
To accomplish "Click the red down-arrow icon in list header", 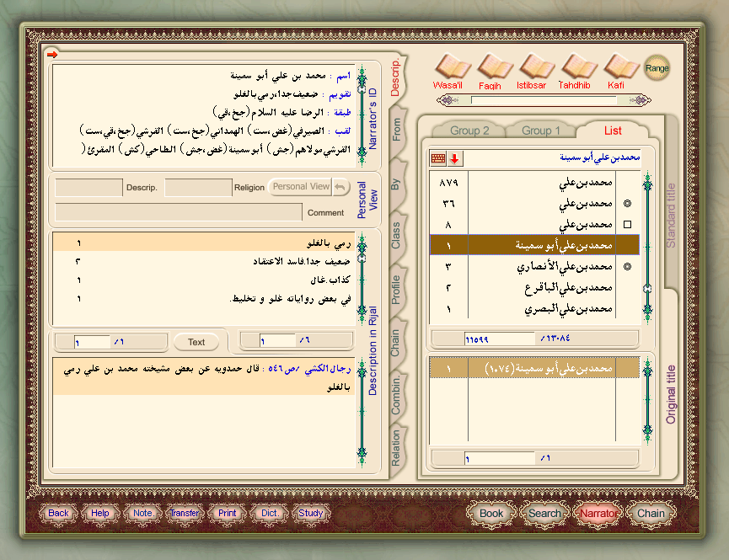I will pyautogui.click(x=455, y=158).
